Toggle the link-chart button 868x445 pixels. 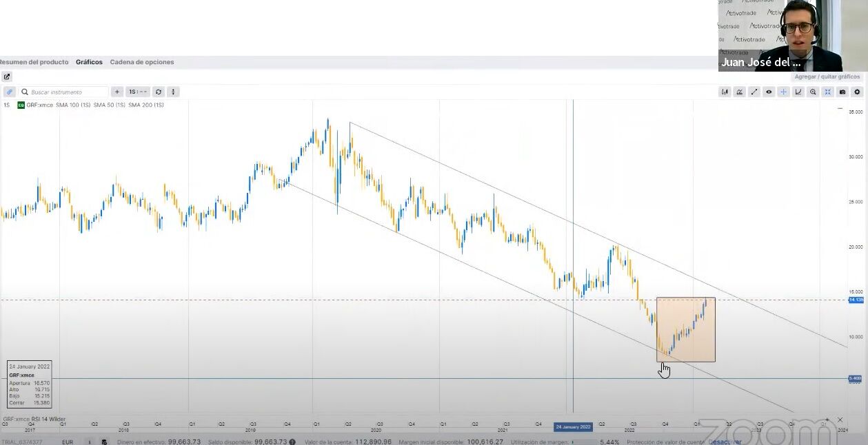point(10,92)
